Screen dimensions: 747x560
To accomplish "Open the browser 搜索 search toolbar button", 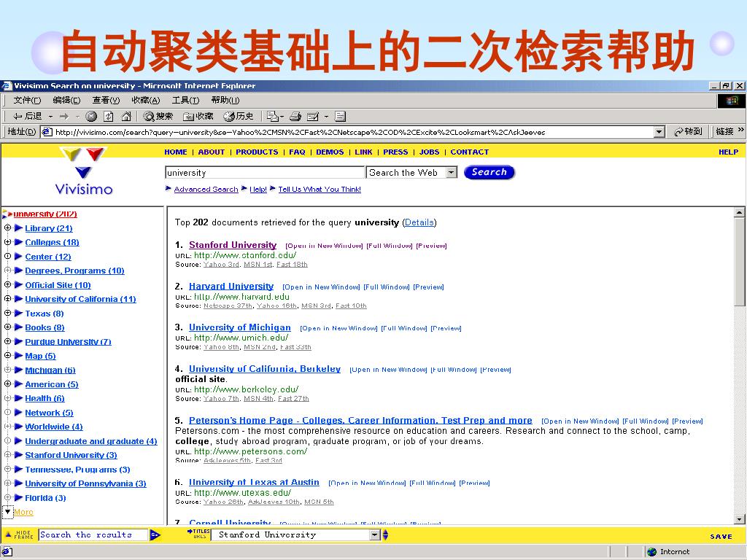I will [x=158, y=116].
